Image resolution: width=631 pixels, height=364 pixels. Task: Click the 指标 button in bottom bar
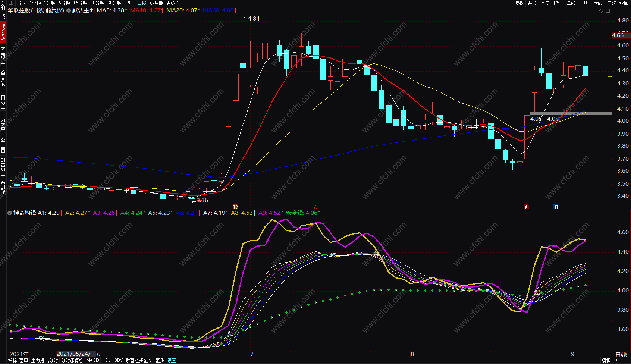point(12,360)
